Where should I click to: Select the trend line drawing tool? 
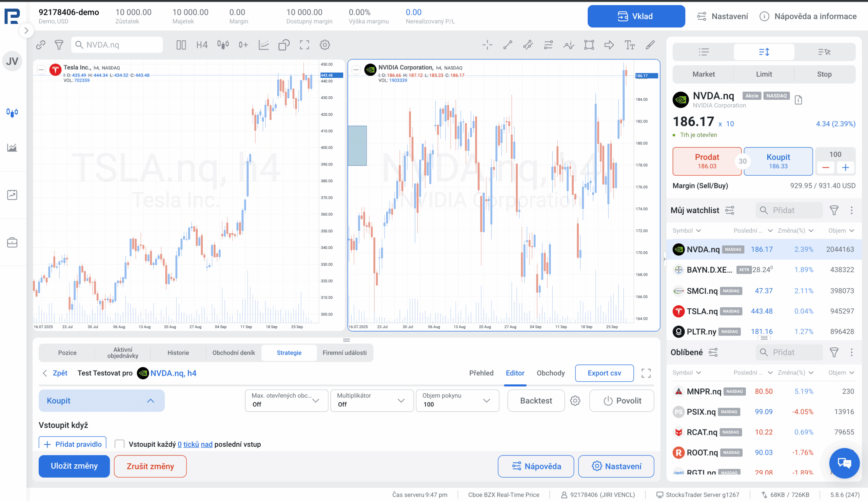tap(507, 45)
